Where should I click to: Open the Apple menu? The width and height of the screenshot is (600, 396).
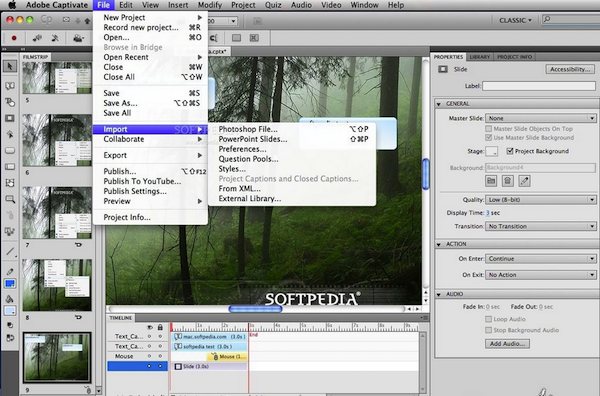point(12,5)
